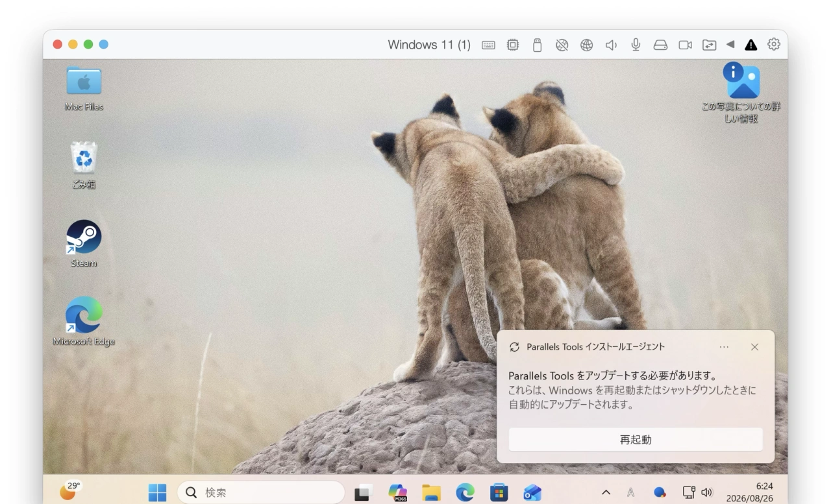Open the Mac Files desktop folder
Image resolution: width=831 pixels, height=504 pixels.
pyautogui.click(x=84, y=88)
